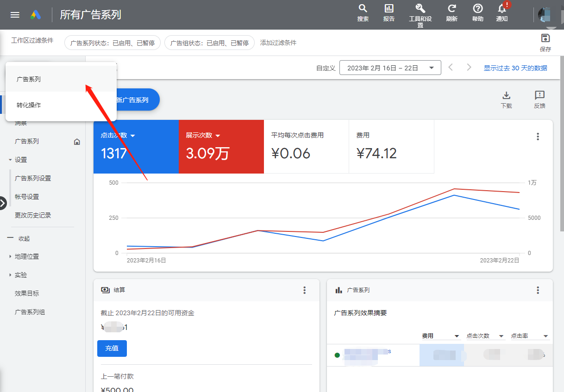This screenshot has height=392, width=564.
Task: Open 点击次数 metric dropdown
Action: (133, 136)
